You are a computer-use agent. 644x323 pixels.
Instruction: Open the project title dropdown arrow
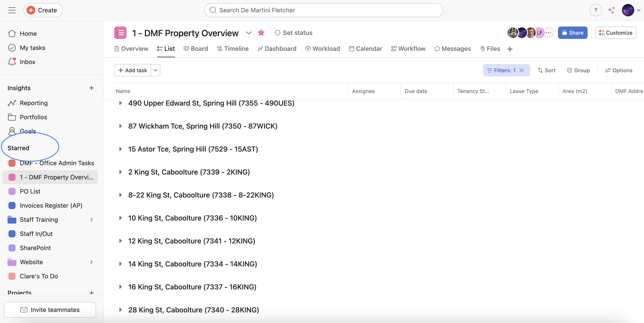pos(249,33)
